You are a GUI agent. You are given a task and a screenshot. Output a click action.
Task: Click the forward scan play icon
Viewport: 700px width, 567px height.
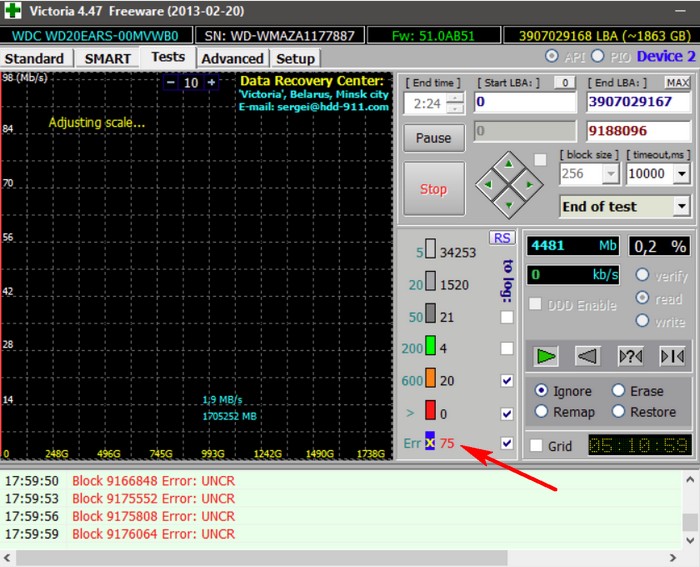click(x=546, y=355)
